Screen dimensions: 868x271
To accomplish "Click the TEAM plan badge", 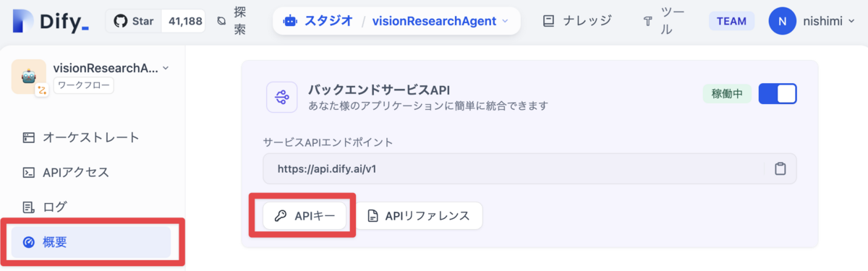I will (731, 21).
